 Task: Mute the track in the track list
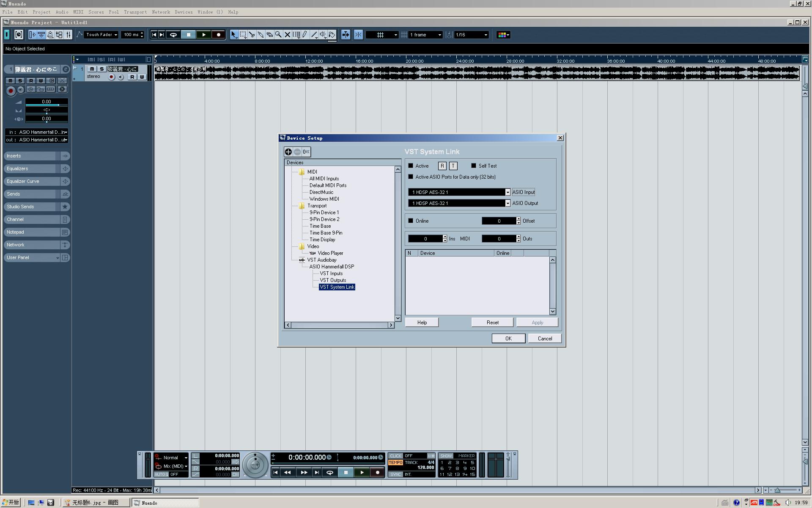[92, 69]
